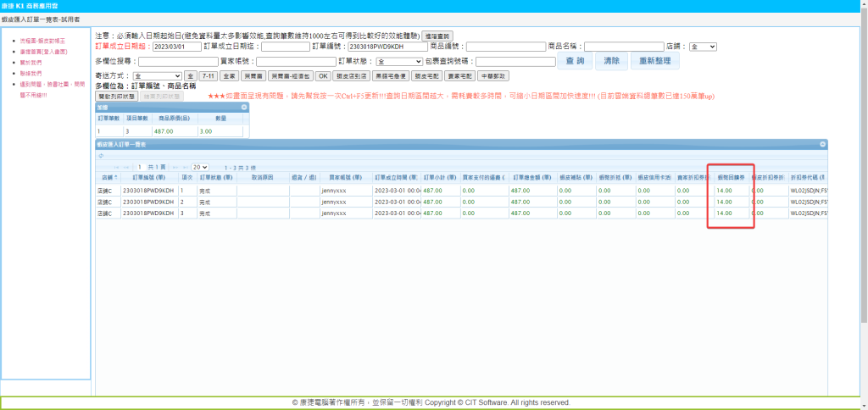868x410 pixels.
Task: Click the grid refresh icon
Action: click(x=101, y=155)
